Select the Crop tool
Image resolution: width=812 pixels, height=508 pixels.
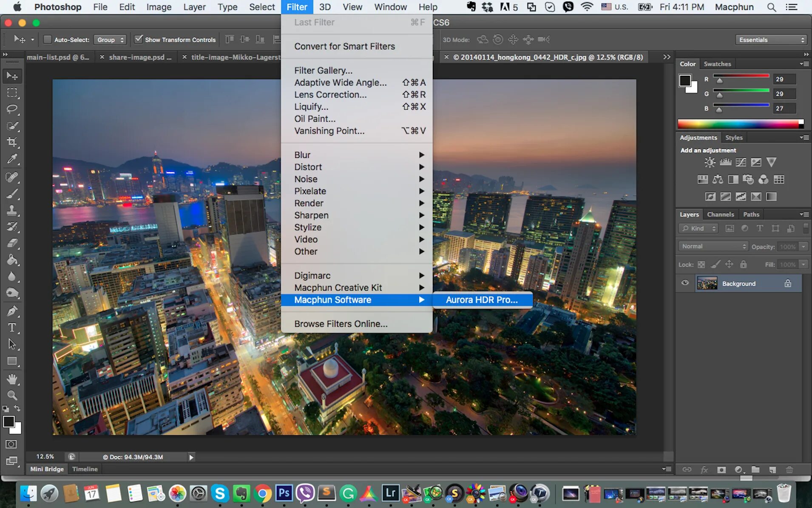[12, 142]
